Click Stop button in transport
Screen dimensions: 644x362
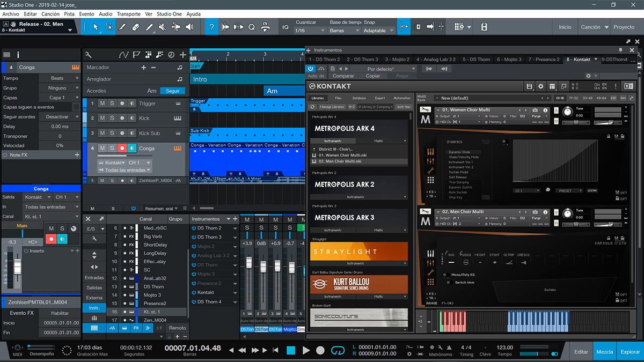(x=291, y=350)
